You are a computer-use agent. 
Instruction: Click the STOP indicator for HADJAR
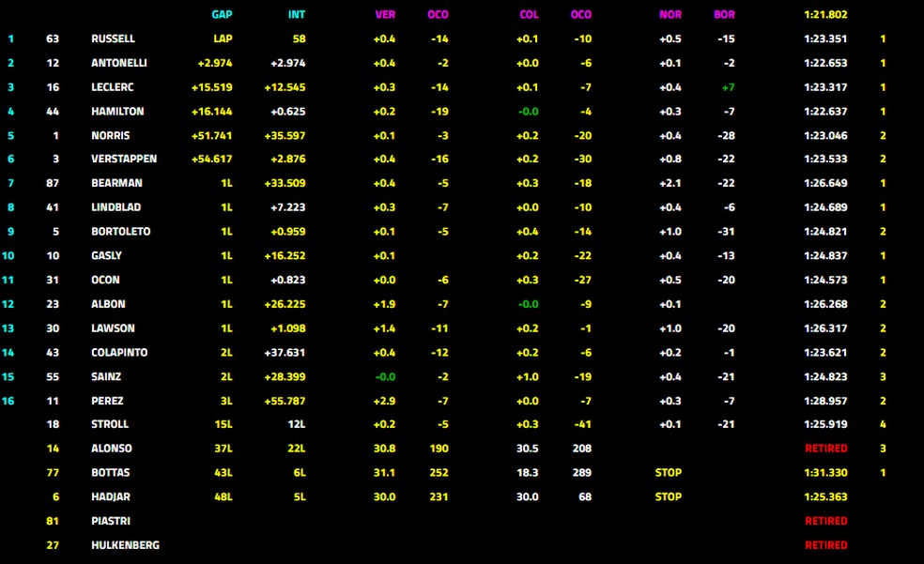coord(668,496)
